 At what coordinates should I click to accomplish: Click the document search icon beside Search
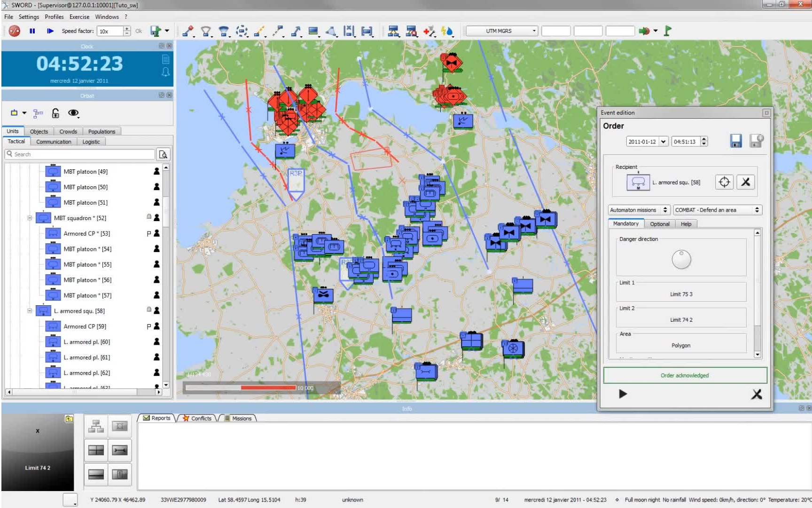163,154
